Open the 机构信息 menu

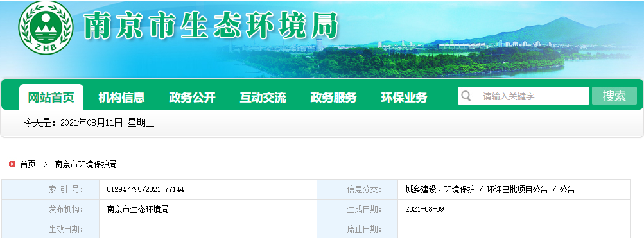pos(121,98)
